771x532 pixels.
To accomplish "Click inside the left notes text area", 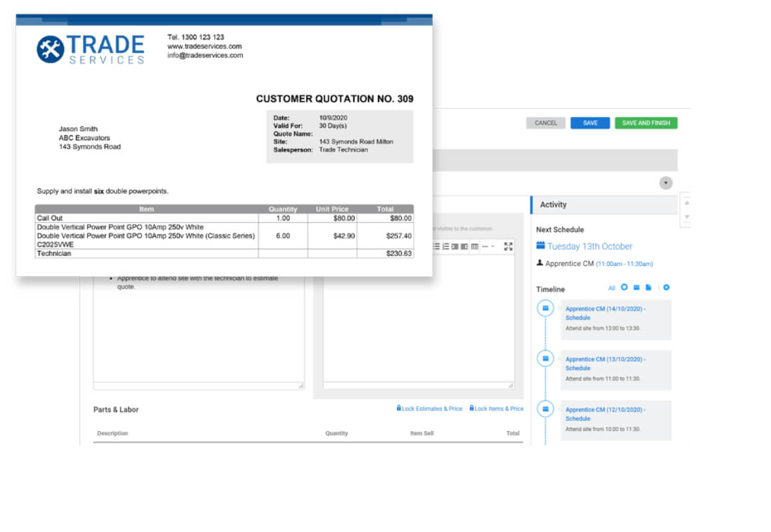I will point(199,329).
